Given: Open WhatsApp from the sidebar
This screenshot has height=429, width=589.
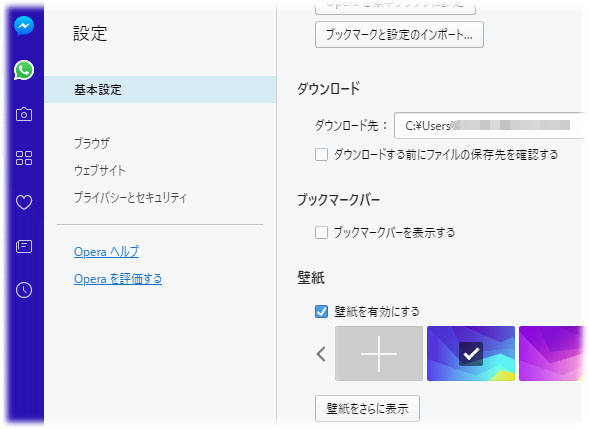Looking at the screenshot, I should point(24,70).
